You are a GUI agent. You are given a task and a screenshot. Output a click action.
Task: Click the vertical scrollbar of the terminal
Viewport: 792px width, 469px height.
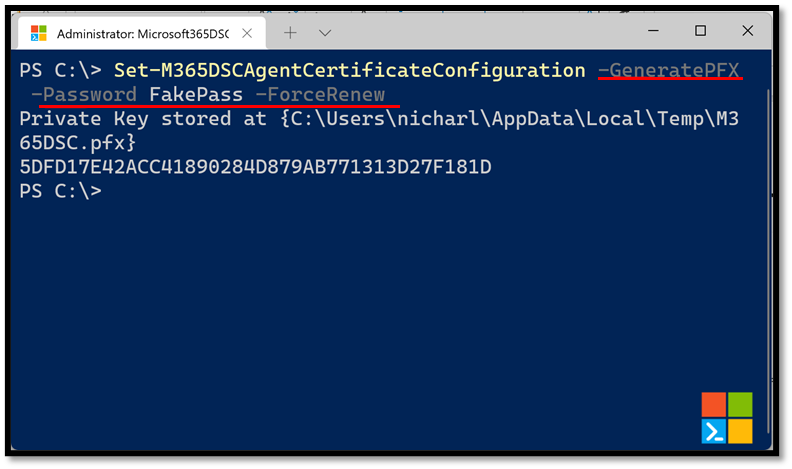769,260
